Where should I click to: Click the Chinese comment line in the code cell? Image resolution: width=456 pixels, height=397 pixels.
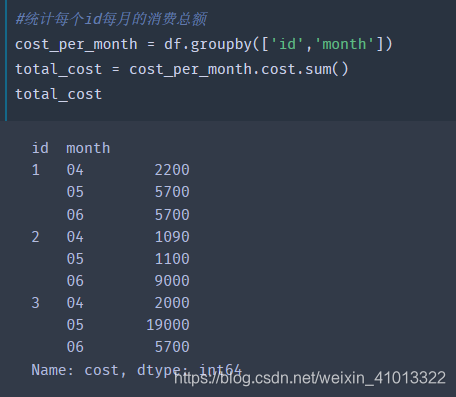(111, 19)
